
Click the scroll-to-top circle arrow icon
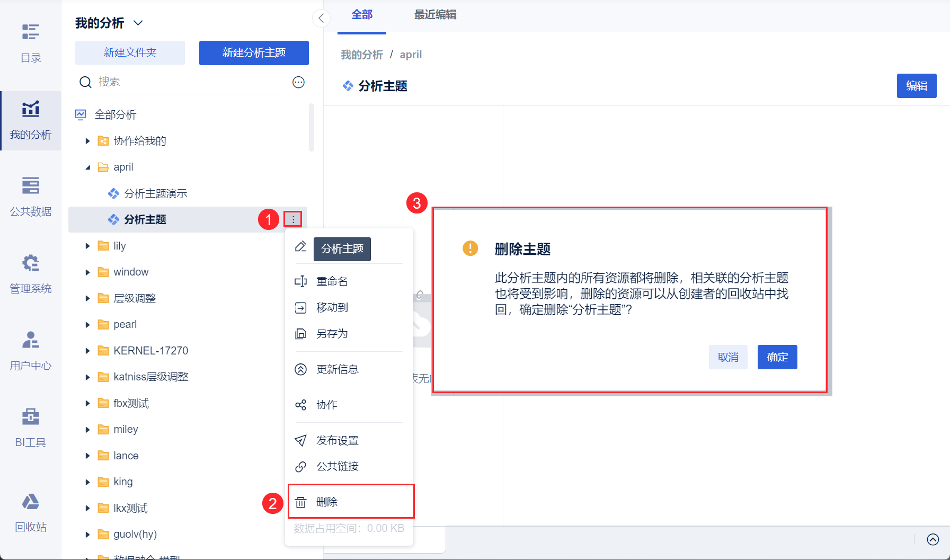tap(933, 539)
